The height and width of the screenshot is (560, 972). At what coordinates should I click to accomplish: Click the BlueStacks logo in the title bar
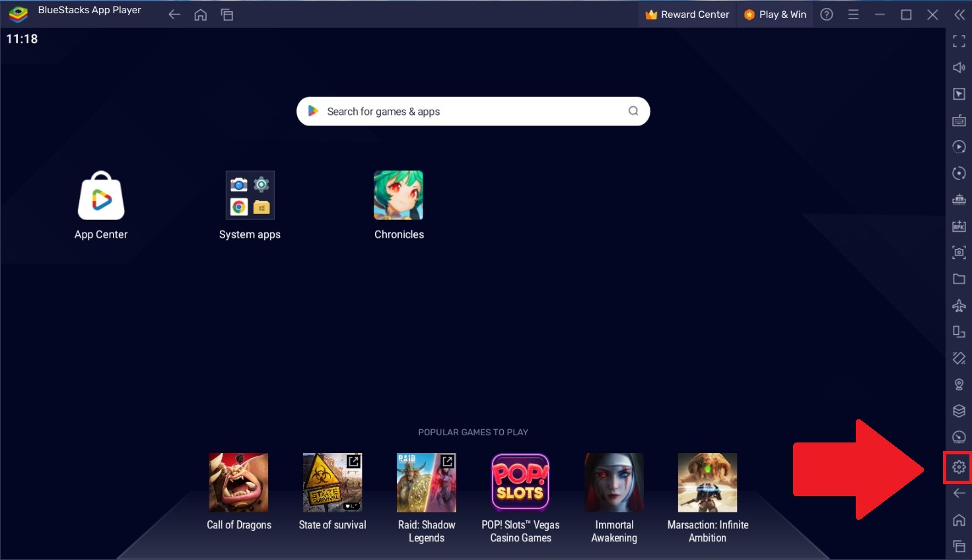(18, 14)
